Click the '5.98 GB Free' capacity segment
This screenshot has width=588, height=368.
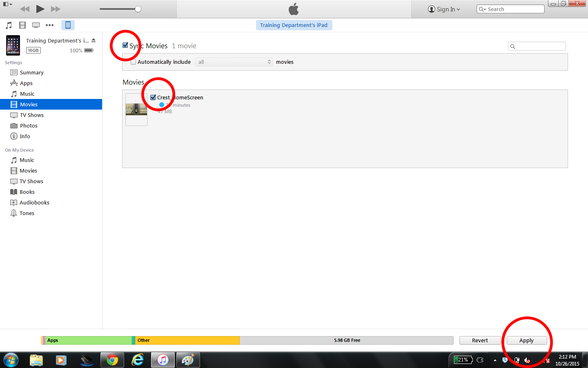pos(347,340)
